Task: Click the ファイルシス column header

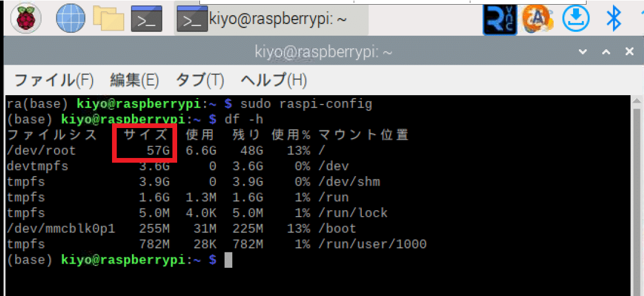Action: point(52,135)
